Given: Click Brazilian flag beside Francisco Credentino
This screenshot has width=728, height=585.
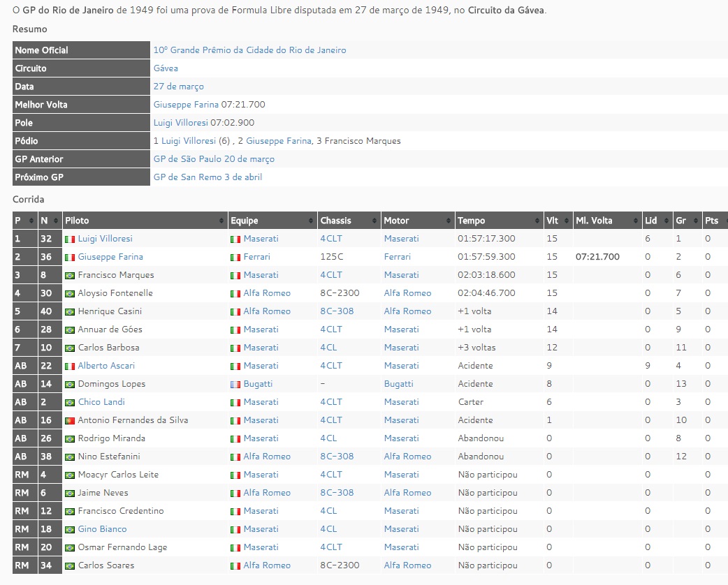Looking at the screenshot, I should point(70,511).
